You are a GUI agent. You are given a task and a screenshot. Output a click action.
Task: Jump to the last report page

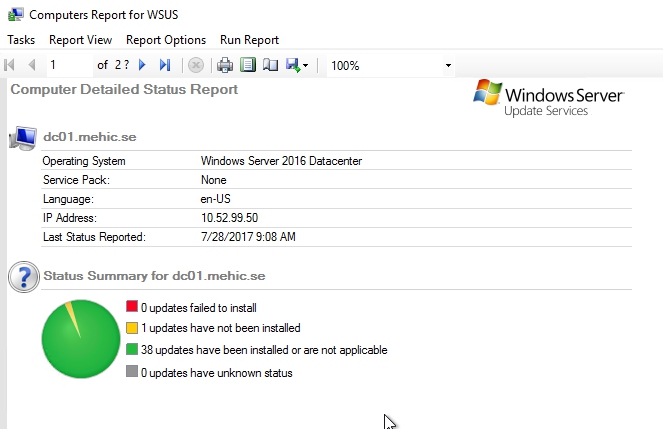tap(165, 65)
